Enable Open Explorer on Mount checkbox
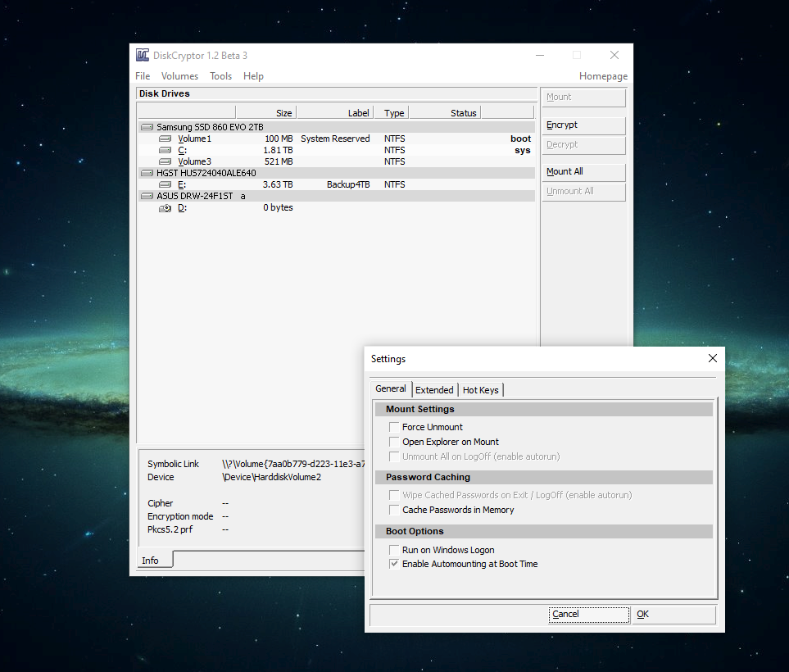The width and height of the screenshot is (789, 672). [394, 442]
